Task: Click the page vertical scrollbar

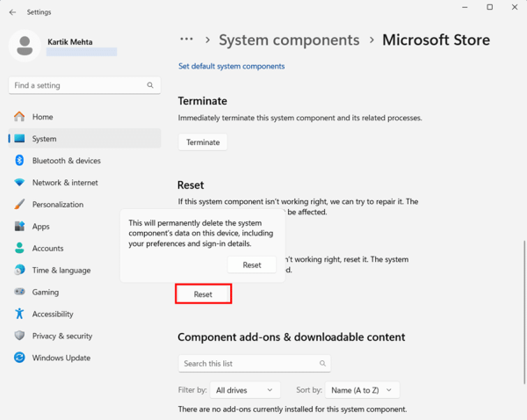Action: click(524, 312)
